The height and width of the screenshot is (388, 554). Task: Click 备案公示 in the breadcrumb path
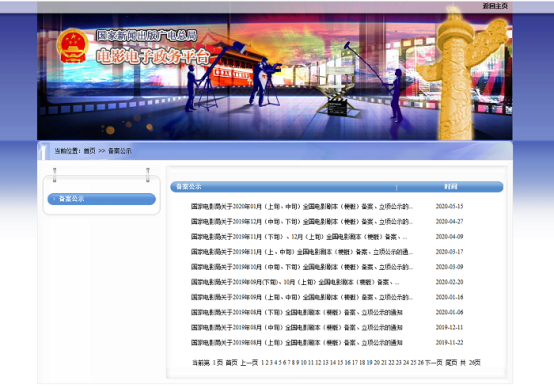click(x=119, y=151)
